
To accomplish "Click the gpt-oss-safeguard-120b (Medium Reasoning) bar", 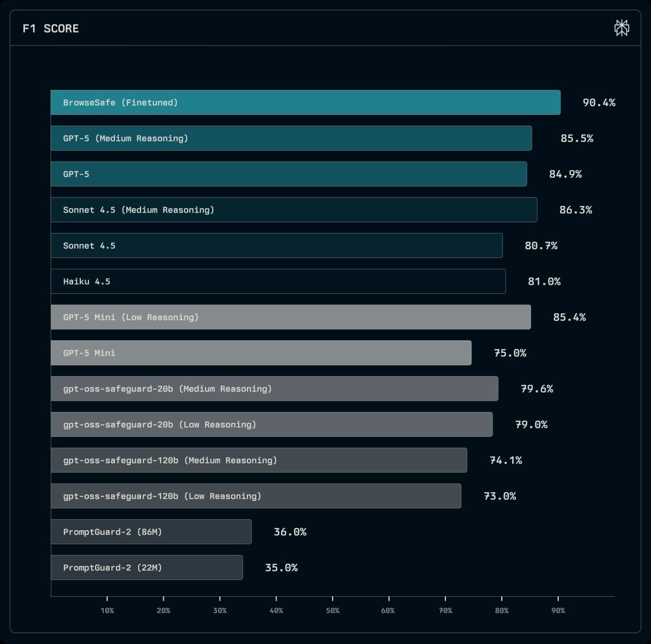I will tap(258, 460).
